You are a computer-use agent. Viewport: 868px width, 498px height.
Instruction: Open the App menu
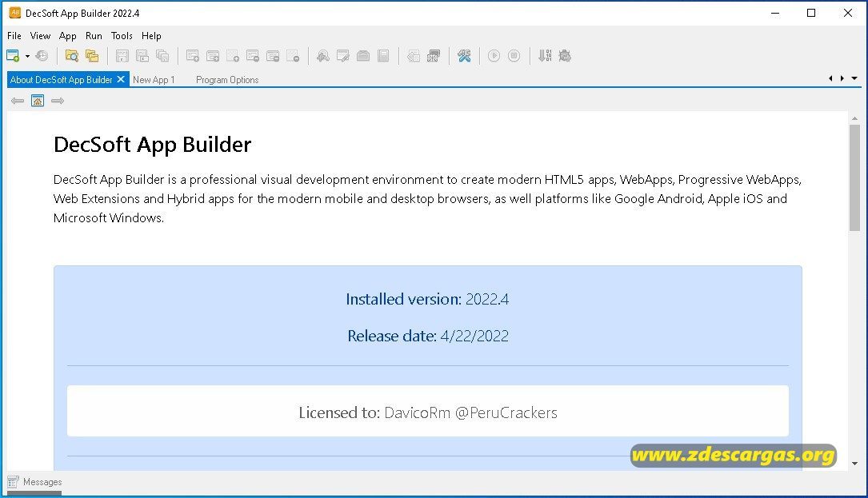(x=67, y=35)
